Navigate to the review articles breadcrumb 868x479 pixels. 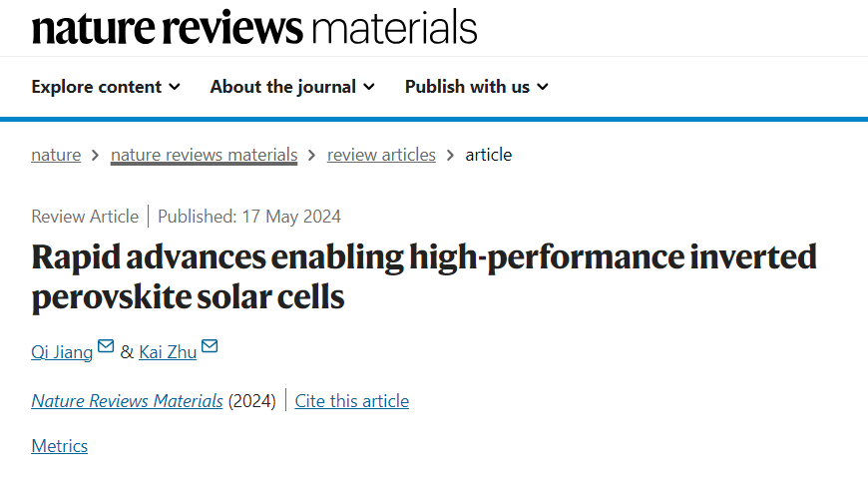[x=381, y=155]
